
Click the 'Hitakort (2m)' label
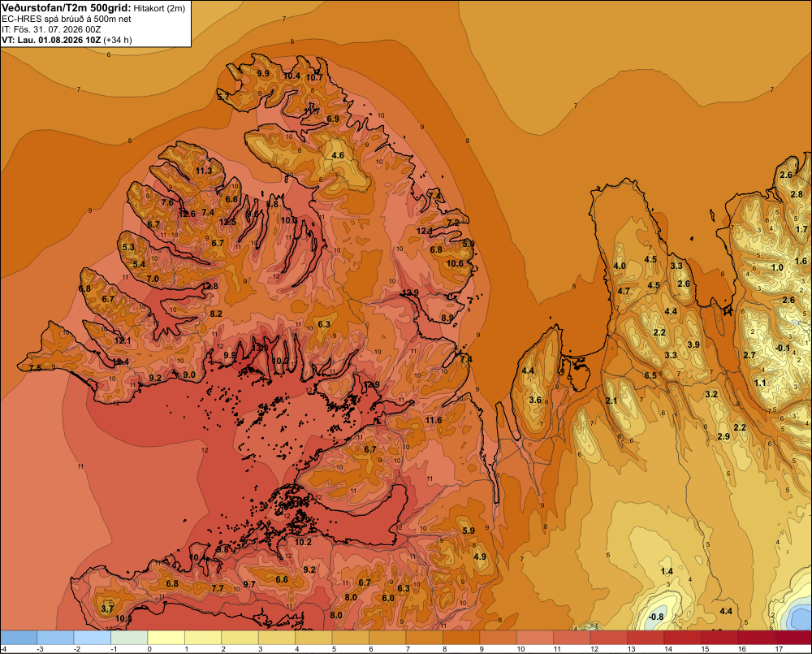[159, 8]
